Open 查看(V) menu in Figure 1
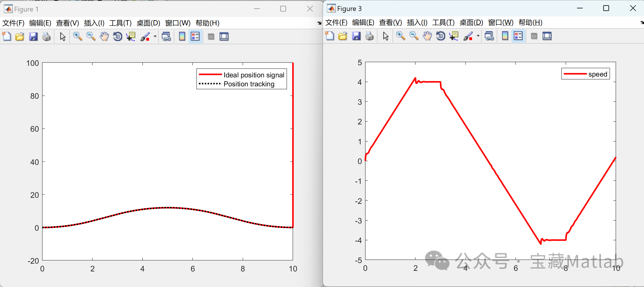 tap(67, 23)
